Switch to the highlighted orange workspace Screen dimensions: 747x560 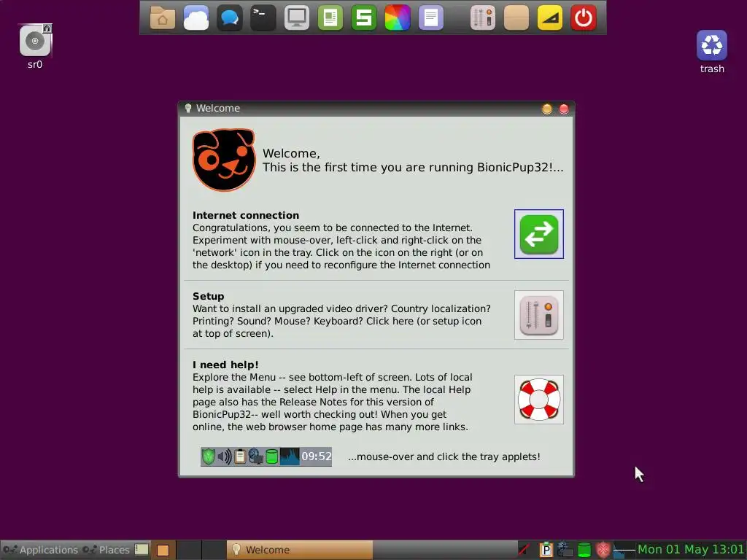click(163, 550)
